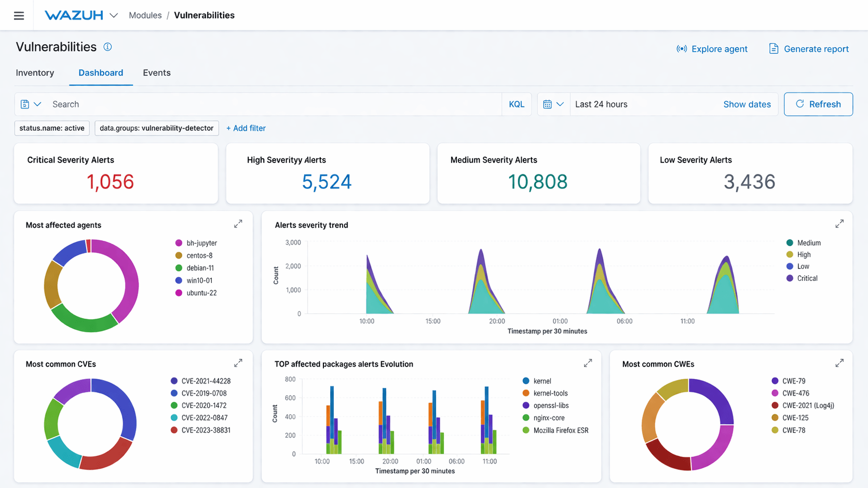Screen dimensions: 868x488
Task: Expand the Most common CVEs chart
Action: coord(238,363)
